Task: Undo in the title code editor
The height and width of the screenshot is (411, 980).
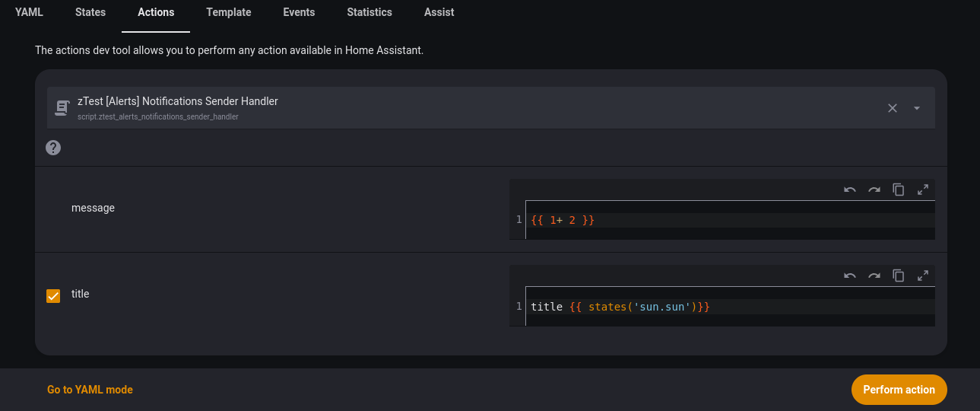Action: pos(850,276)
